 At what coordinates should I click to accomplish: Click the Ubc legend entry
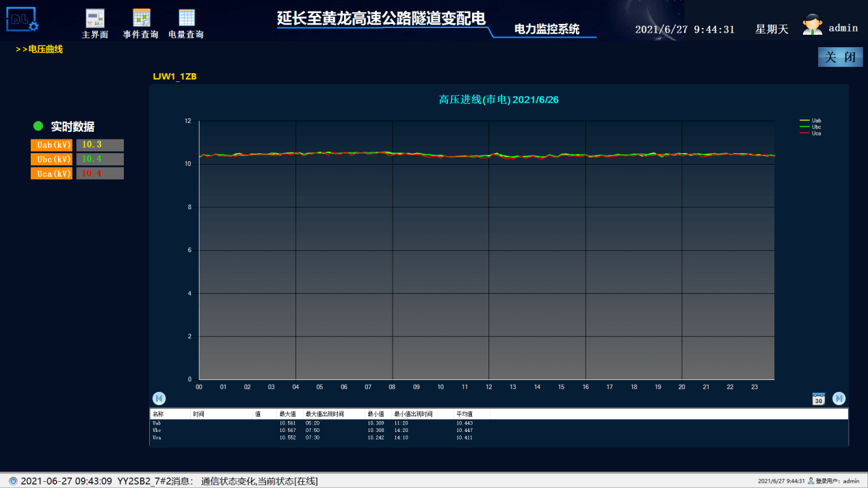click(x=811, y=127)
